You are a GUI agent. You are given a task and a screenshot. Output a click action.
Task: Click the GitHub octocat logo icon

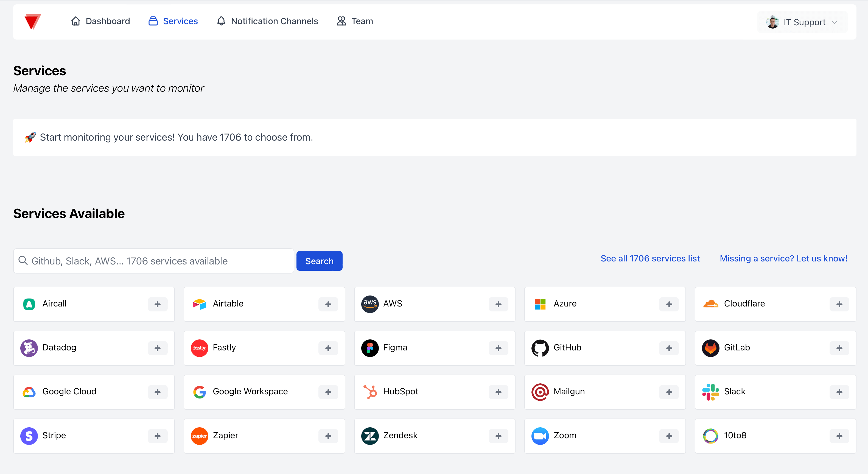tap(540, 348)
